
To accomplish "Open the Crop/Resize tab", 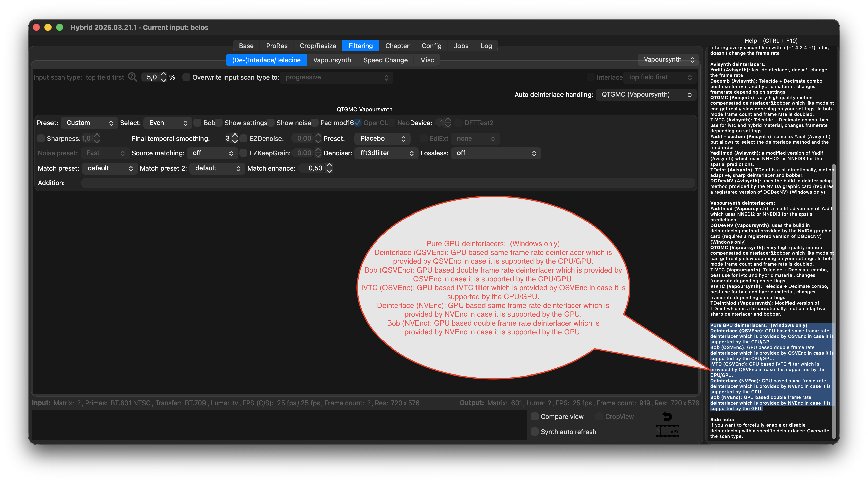I will point(318,46).
